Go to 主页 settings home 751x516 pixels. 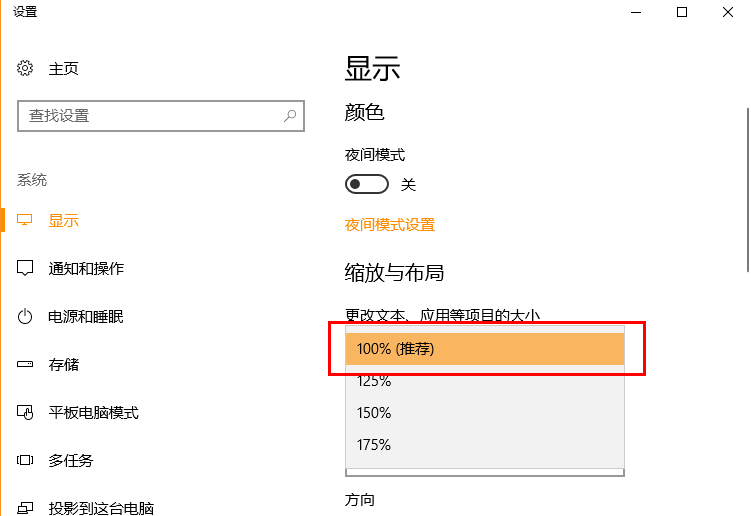pyautogui.click(x=64, y=69)
